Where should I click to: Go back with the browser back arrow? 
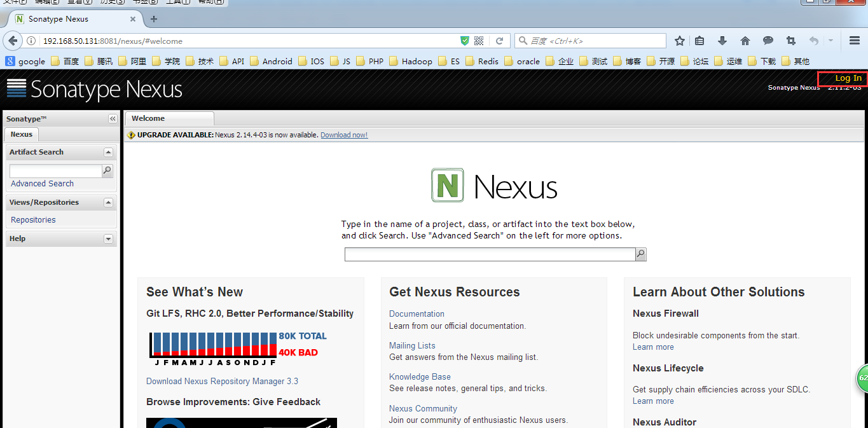13,41
